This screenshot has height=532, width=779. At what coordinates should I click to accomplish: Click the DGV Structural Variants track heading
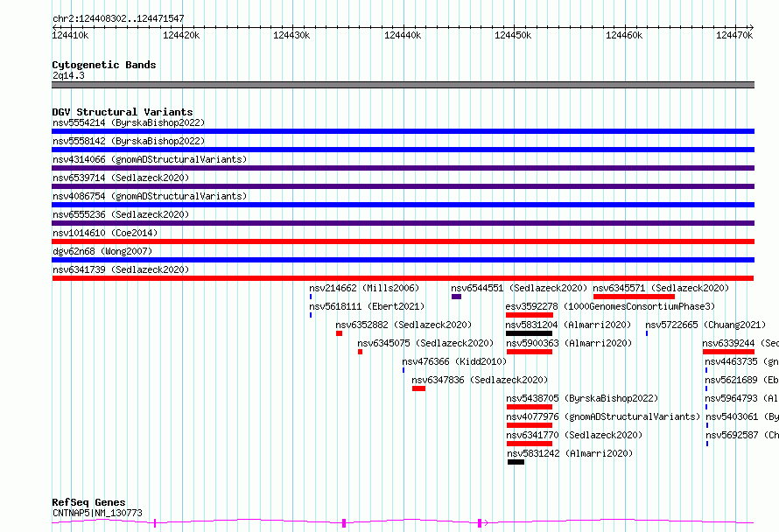tap(123, 112)
